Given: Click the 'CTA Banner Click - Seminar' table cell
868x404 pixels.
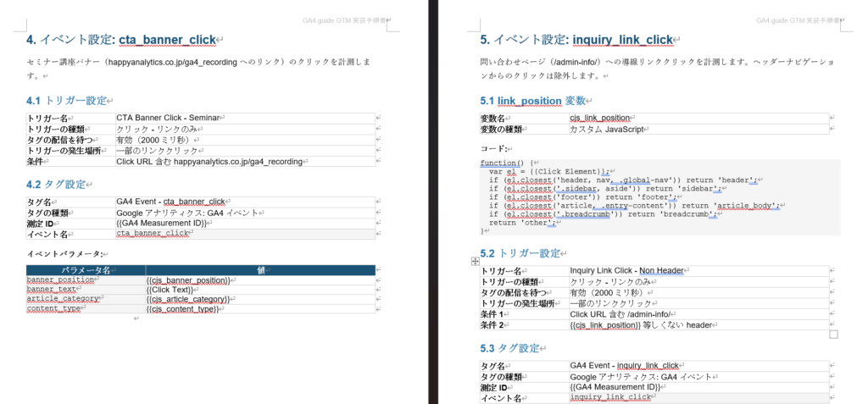Looking at the screenshot, I should pyautogui.click(x=168, y=119).
